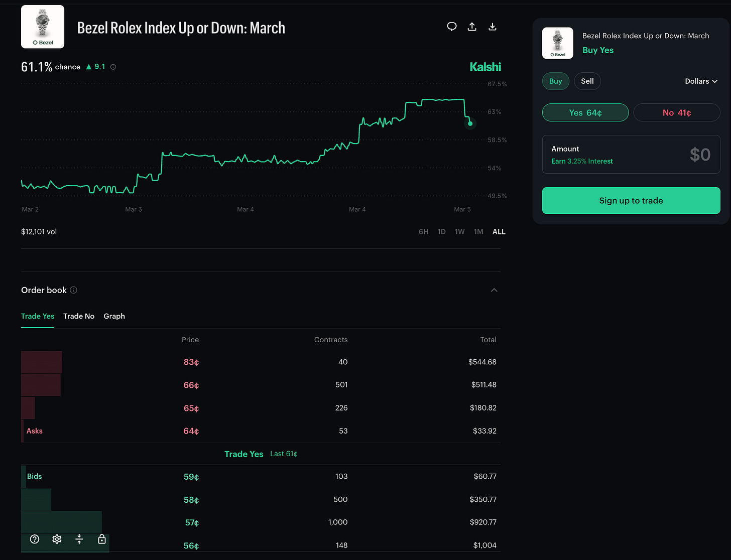This screenshot has height=560, width=731.
Task: Click the 57¢ bid price
Action: click(192, 523)
